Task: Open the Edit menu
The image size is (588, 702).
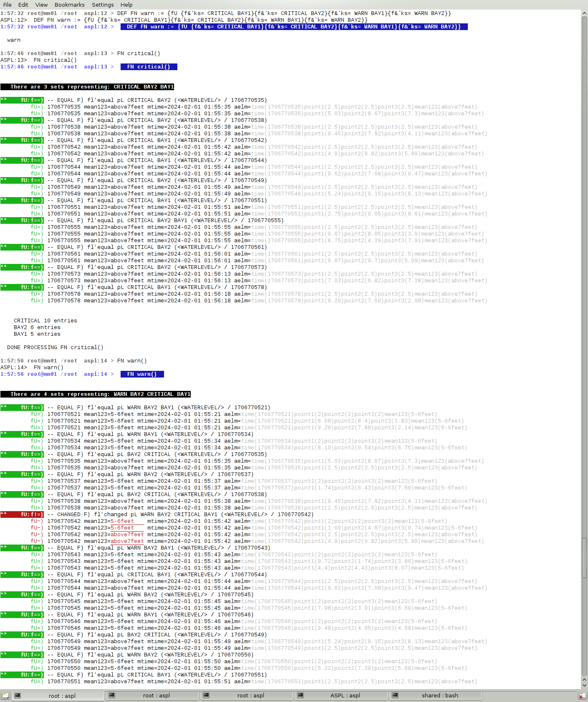Action: coord(23,5)
